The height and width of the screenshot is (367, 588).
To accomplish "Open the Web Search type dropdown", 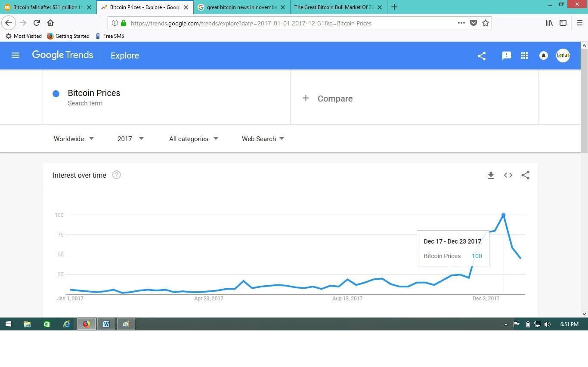I will pyautogui.click(x=263, y=139).
